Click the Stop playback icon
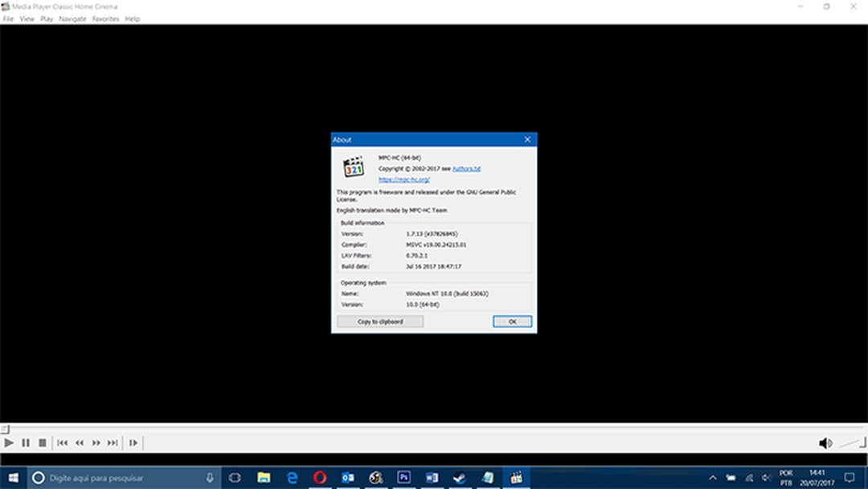Viewport: 868px width, 489px height. coord(42,442)
